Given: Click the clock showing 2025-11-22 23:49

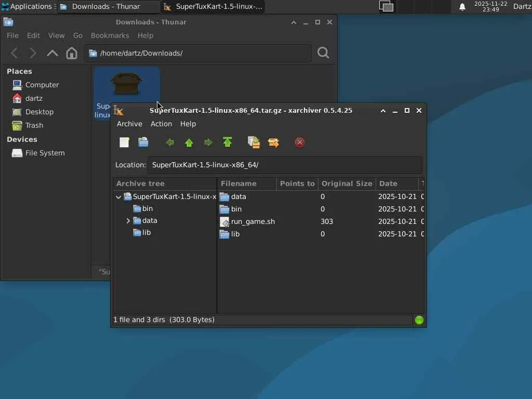Looking at the screenshot, I should coord(490,6).
